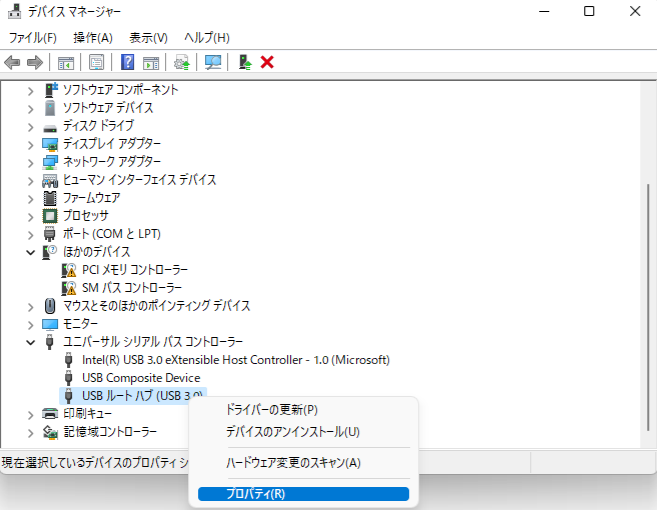Select マウスとそのほかのポインティング デバイス label
This screenshot has width=657, height=510.
pyautogui.click(x=157, y=306)
